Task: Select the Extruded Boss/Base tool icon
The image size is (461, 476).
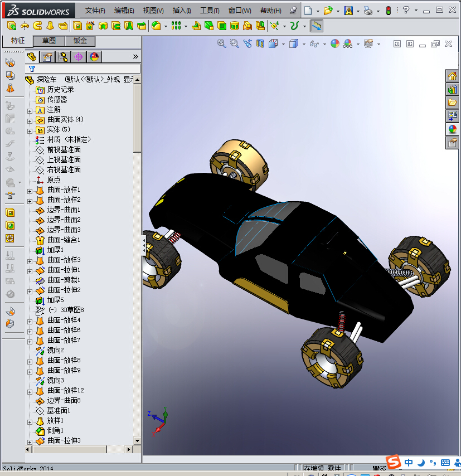Action: [x=12, y=26]
